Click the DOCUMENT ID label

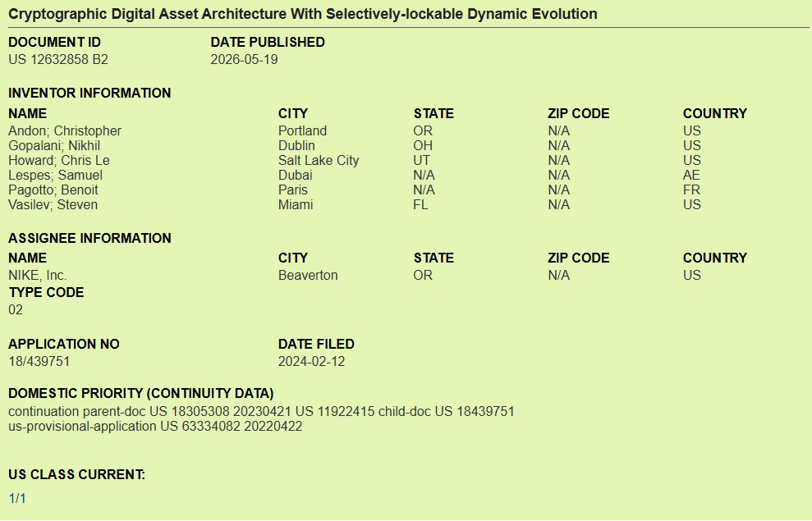pyautogui.click(x=55, y=43)
